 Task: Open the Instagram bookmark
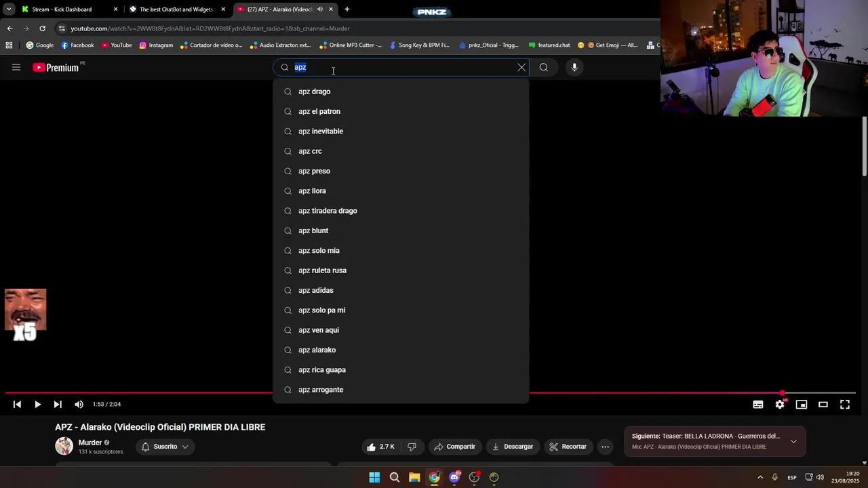156,45
